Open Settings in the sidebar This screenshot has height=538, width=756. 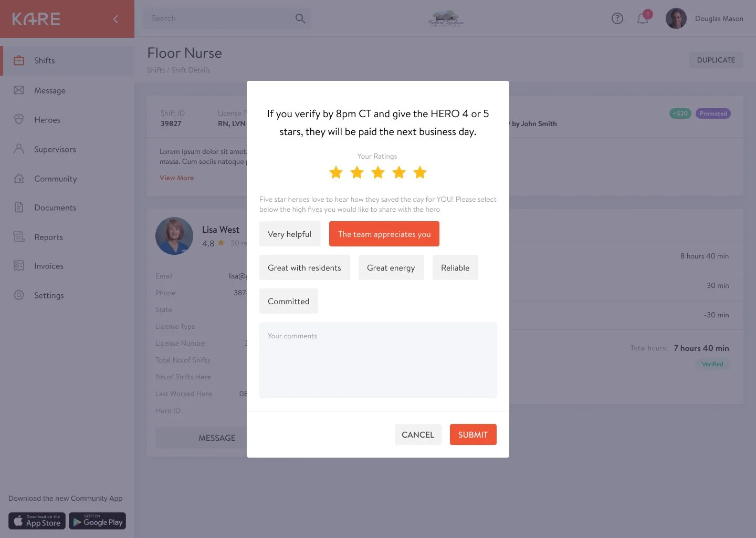[67, 295]
